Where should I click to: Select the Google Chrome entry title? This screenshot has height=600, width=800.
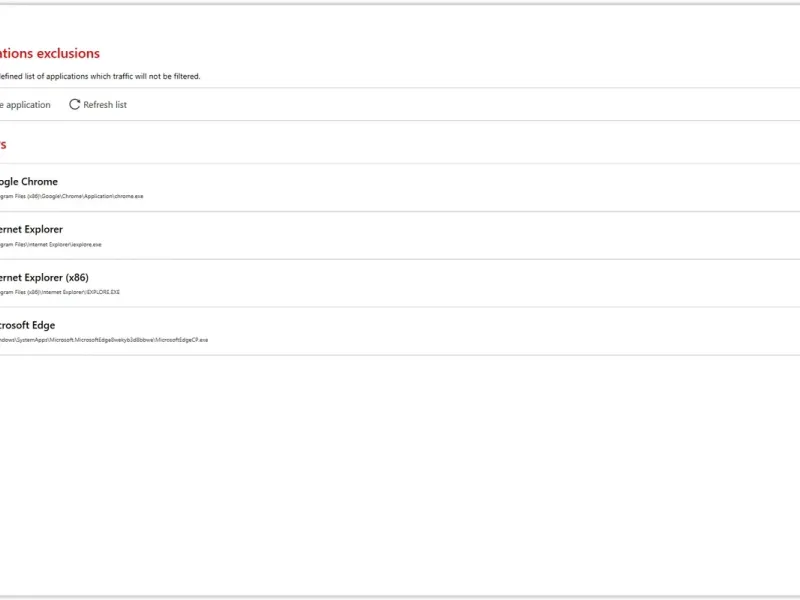pos(29,182)
